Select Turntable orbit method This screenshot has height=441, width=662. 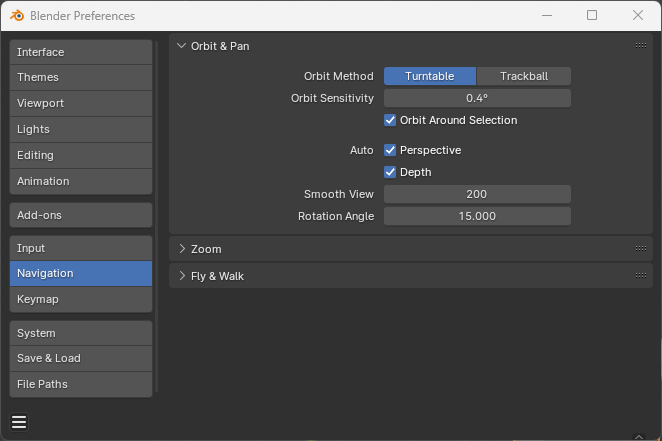point(430,76)
